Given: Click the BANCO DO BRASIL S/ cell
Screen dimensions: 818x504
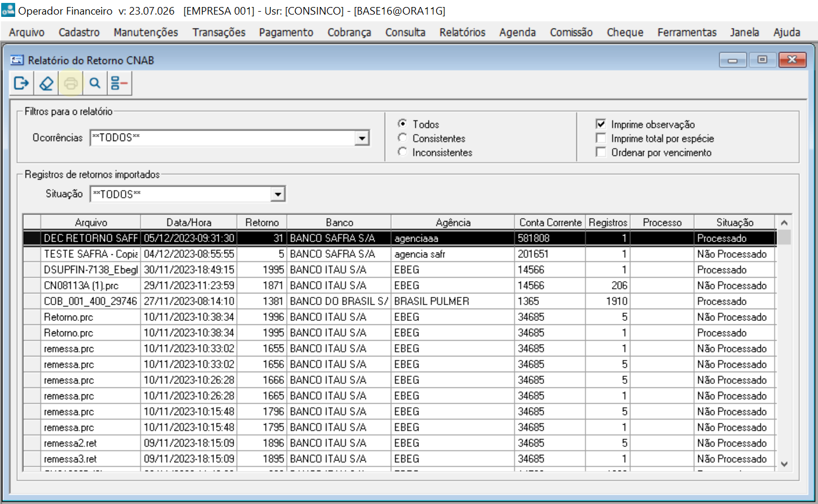Looking at the screenshot, I should [x=339, y=301].
